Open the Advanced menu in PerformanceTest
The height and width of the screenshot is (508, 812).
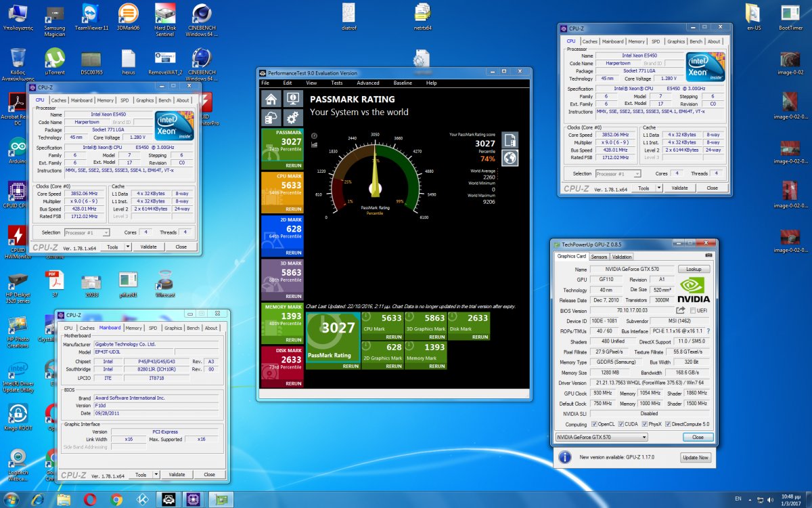[x=368, y=83]
